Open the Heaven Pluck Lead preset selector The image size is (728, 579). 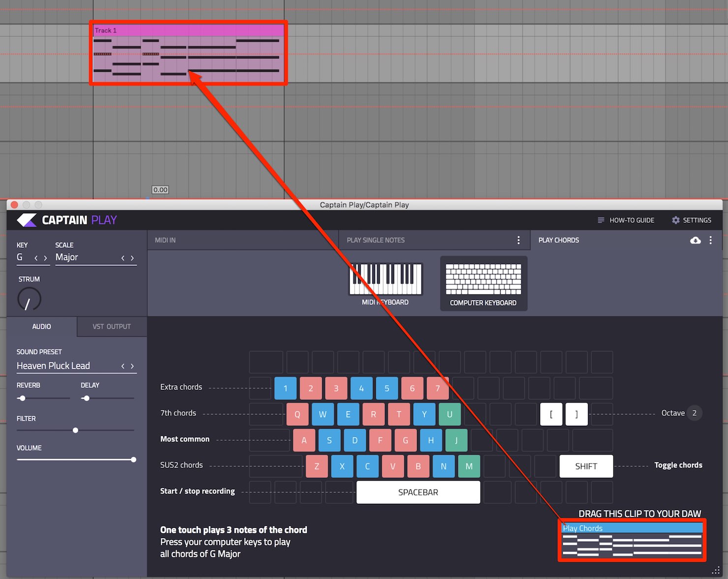[x=76, y=366]
